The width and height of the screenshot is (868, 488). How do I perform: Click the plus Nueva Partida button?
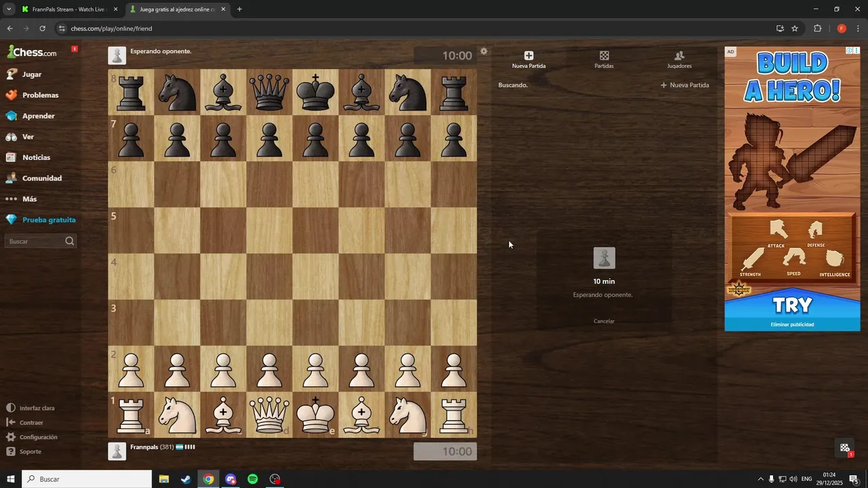click(x=685, y=85)
